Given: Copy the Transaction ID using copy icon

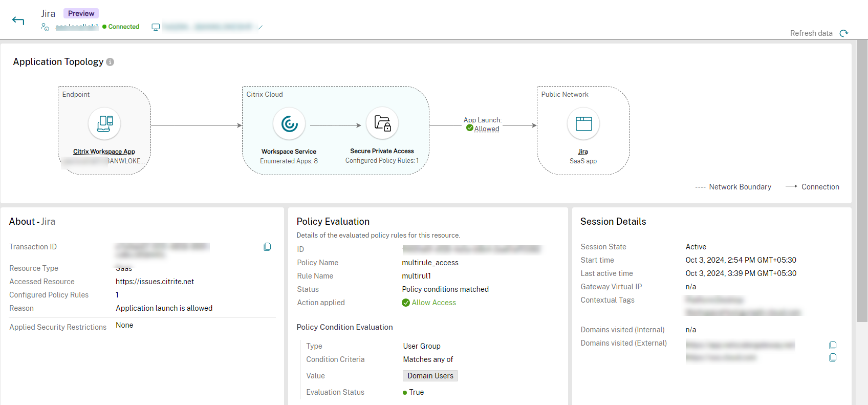Looking at the screenshot, I should pos(267,247).
